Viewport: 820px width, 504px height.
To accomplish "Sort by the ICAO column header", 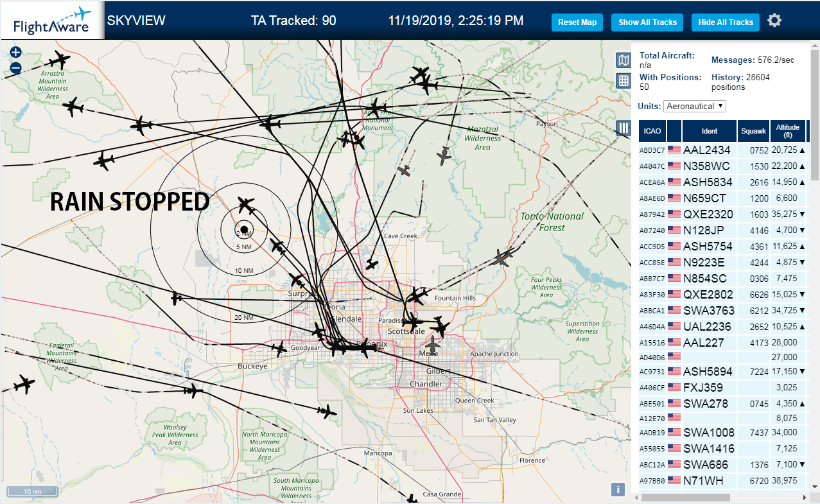I will [x=652, y=131].
